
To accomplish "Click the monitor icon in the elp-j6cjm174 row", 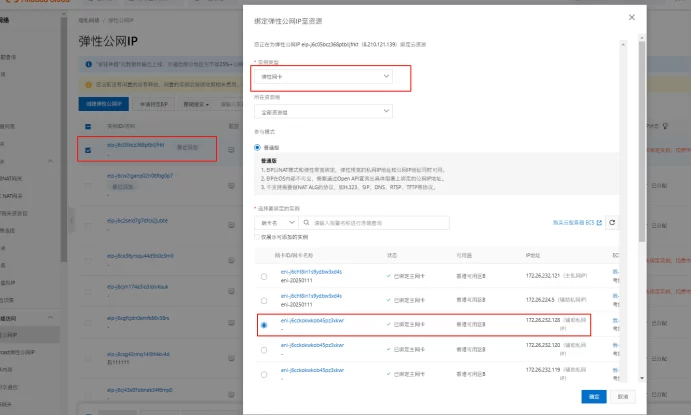I will [x=231, y=291].
